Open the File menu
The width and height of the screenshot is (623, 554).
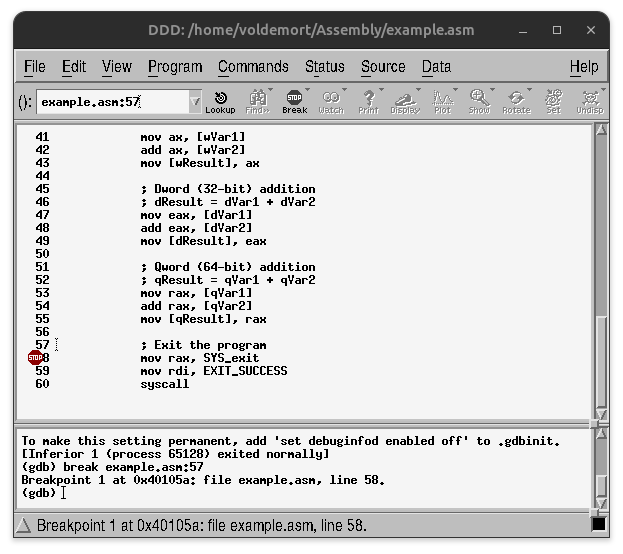coord(35,66)
